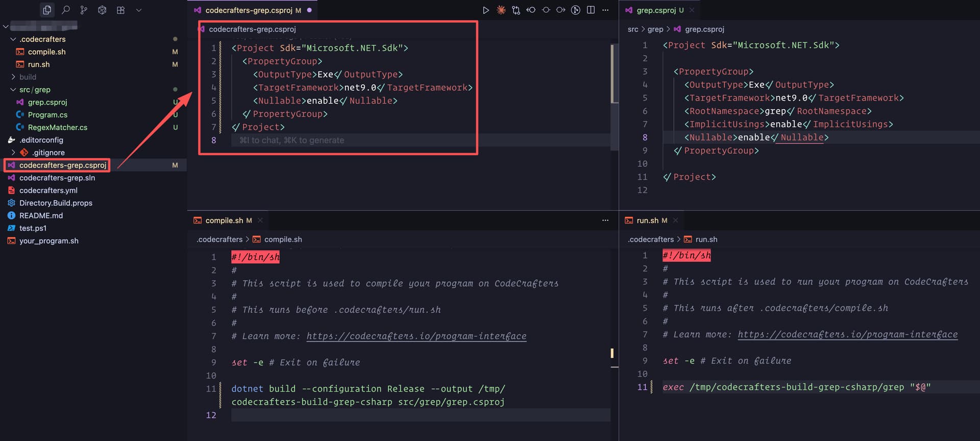
Task: Open the Search view in sidebar
Action: 65,10
